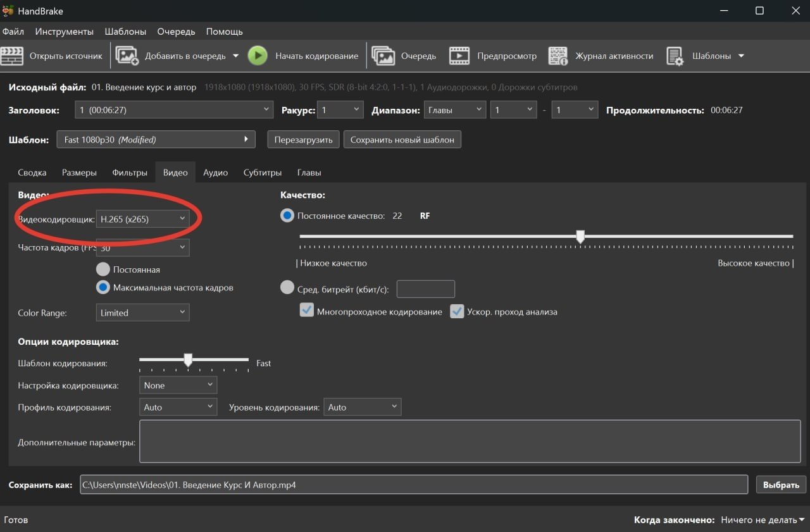The image size is (810, 532).
Task: Click the Готов status text
Action: [x=16, y=520]
